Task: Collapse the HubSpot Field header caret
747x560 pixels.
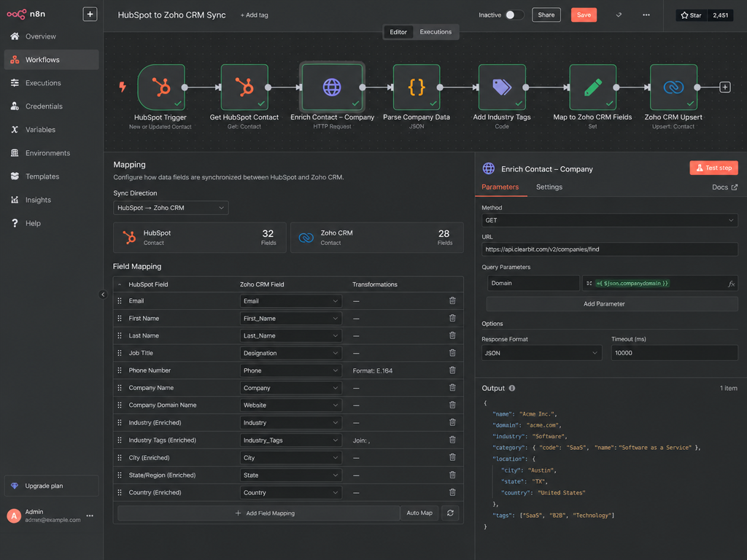Action: (x=120, y=284)
